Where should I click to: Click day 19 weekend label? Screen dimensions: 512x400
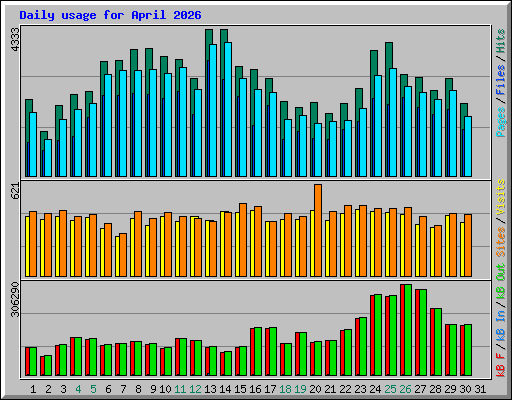[x=300, y=389]
